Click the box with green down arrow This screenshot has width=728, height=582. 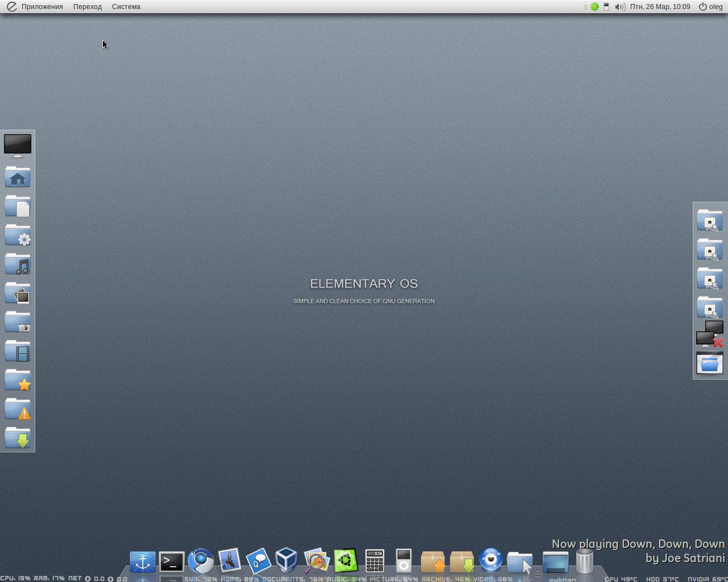pyautogui.click(x=462, y=562)
